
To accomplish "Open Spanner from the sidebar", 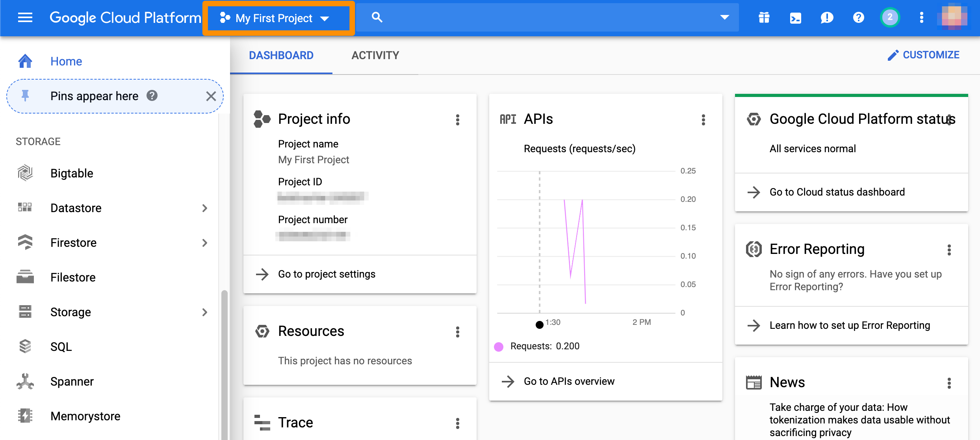I will click(x=72, y=381).
